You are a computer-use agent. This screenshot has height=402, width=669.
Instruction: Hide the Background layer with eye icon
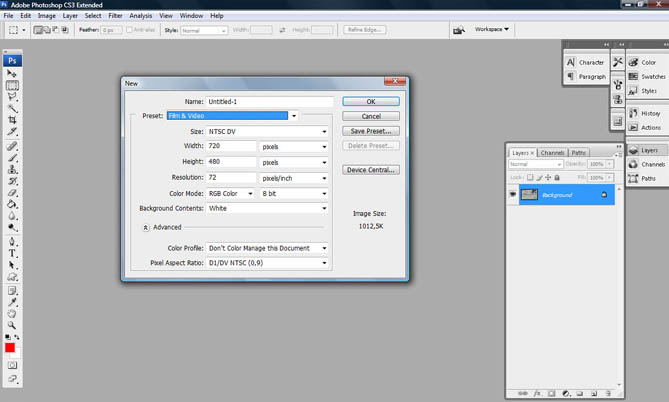514,195
